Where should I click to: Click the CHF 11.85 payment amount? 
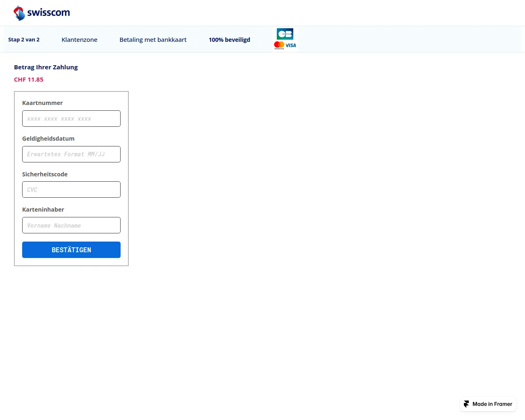coord(28,79)
